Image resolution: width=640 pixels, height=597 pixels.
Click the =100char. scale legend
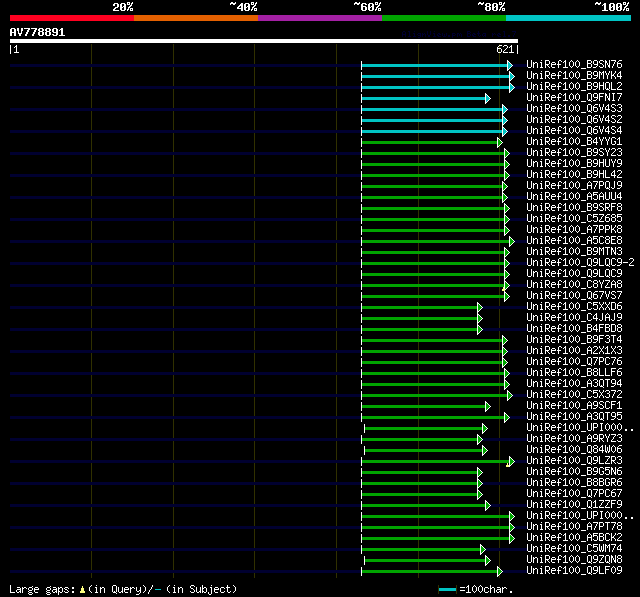476,589
